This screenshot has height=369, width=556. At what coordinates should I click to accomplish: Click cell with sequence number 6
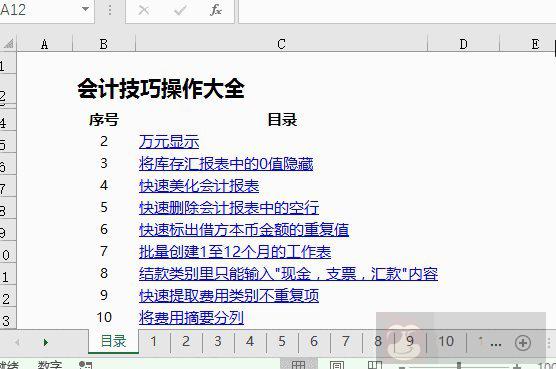pos(104,229)
